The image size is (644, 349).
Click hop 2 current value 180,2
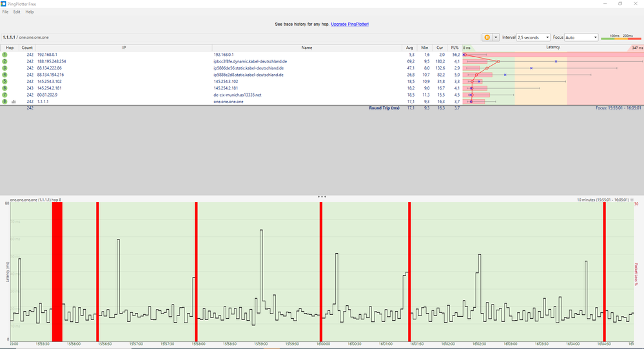(440, 62)
